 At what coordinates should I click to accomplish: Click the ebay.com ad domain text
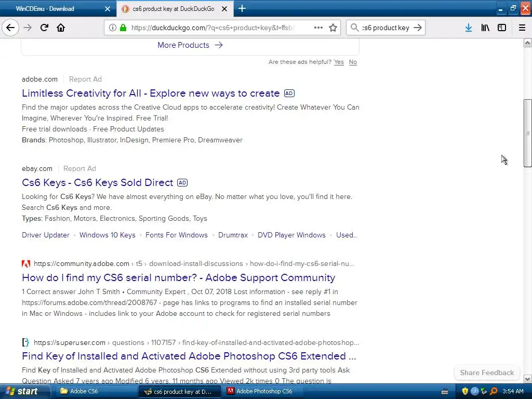37,169
